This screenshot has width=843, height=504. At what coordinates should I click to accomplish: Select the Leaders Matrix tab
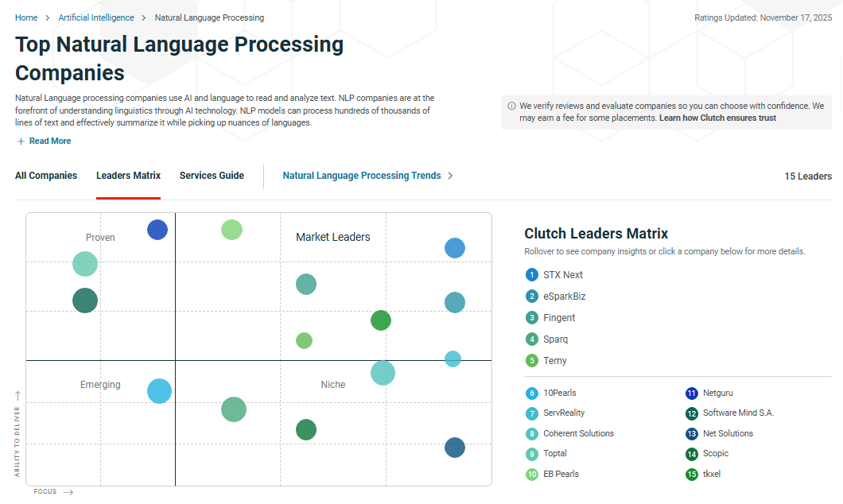[128, 176]
